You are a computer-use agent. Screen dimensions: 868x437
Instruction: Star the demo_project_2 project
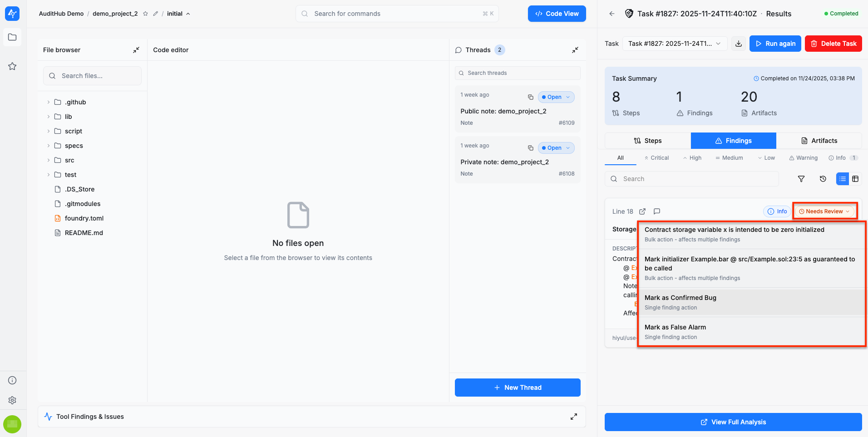tap(145, 14)
